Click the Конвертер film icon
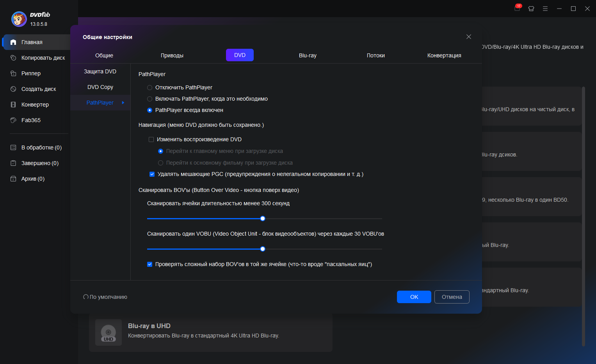Image resolution: width=596 pixels, height=364 pixels. coord(13,105)
